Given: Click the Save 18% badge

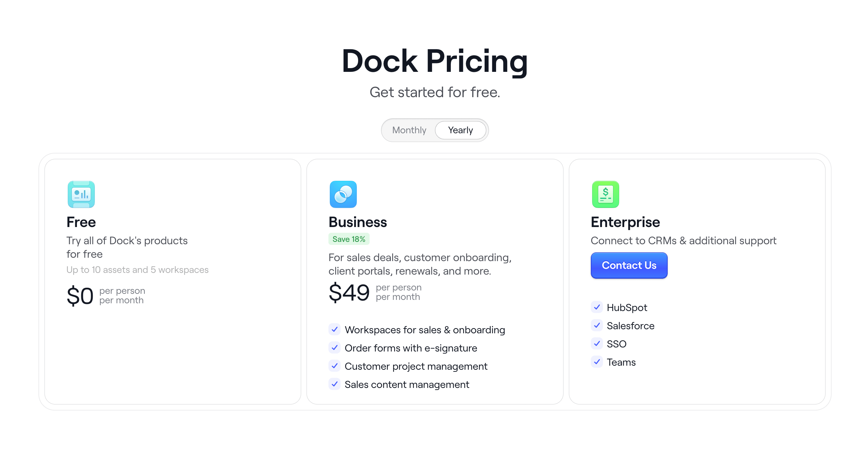Looking at the screenshot, I should (349, 239).
